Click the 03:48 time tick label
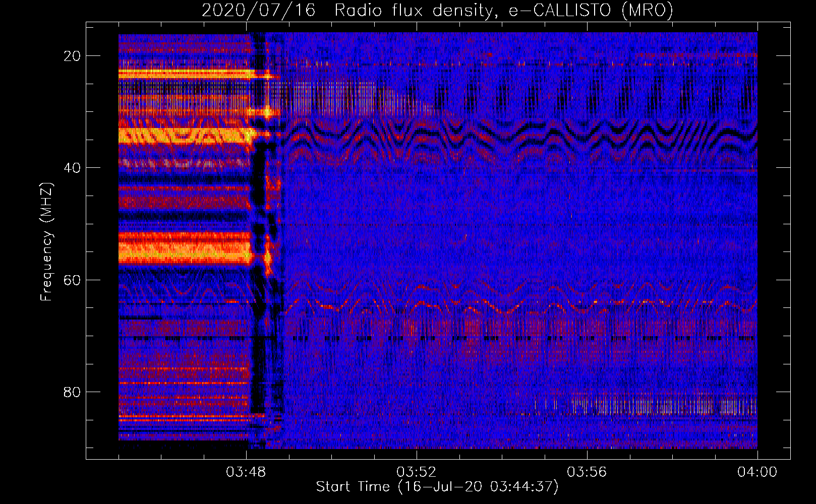Viewport: 816px width, 504px height. 246,472
